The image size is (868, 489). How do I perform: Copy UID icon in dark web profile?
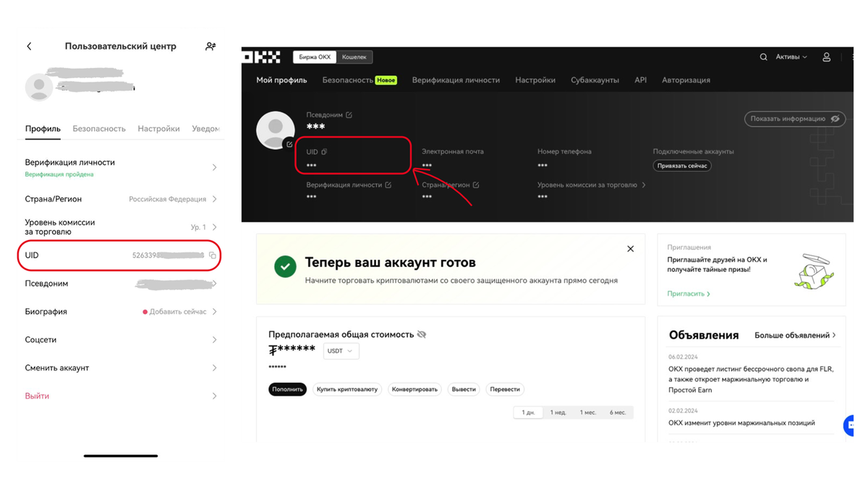pyautogui.click(x=324, y=152)
